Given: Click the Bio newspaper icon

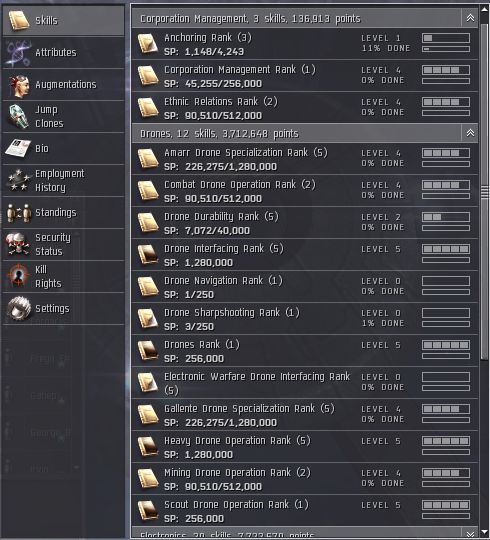Looking at the screenshot, I should pyautogui.click(x=18, y=148).
